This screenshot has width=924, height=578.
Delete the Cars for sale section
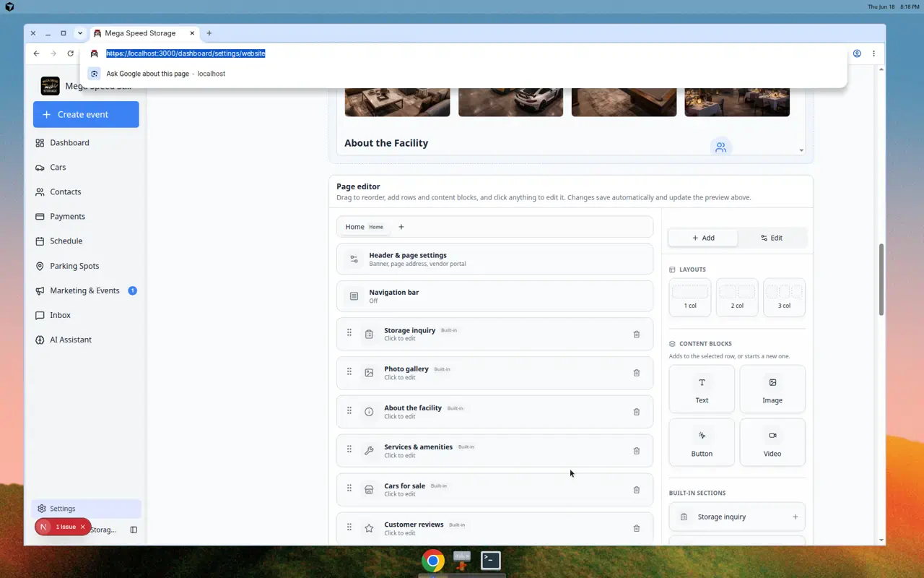pyautogui.click(x=636, y=490)
